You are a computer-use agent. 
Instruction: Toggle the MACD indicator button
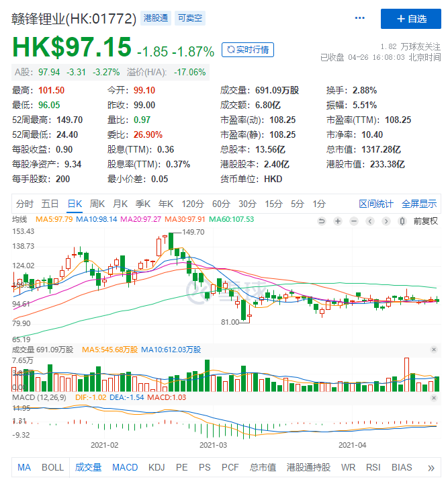[125, 468]
